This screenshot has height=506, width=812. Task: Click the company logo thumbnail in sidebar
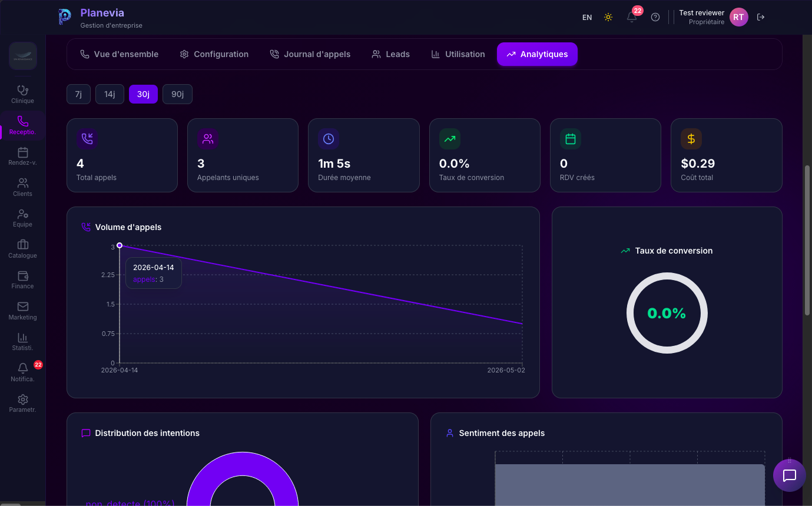[x=23, y=56]
